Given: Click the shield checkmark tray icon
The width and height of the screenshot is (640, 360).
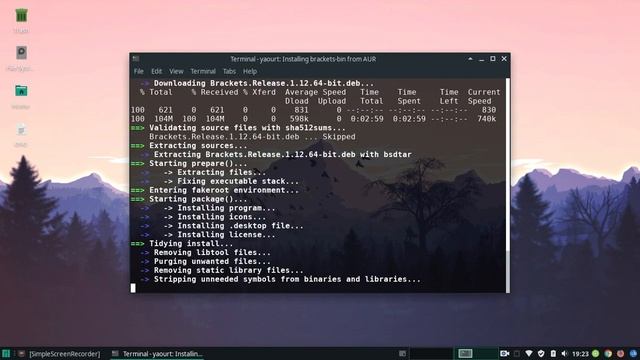Looking at the screenshot, I should pos(541,353).
